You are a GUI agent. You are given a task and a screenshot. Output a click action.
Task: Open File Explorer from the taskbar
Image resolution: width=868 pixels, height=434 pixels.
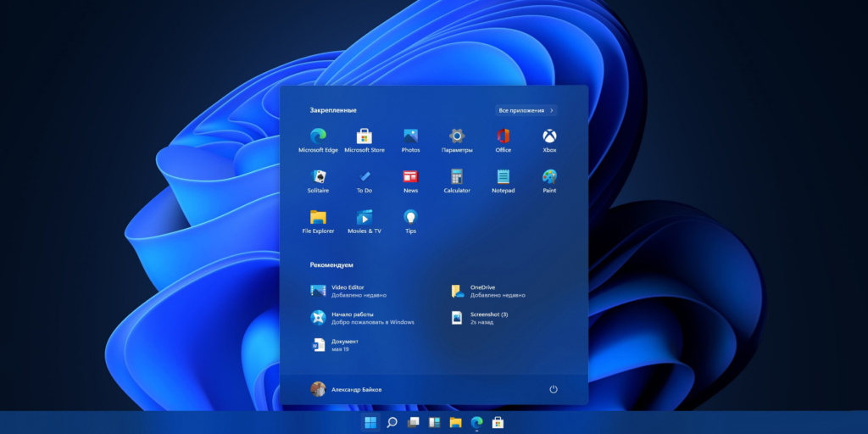point(455,422)
